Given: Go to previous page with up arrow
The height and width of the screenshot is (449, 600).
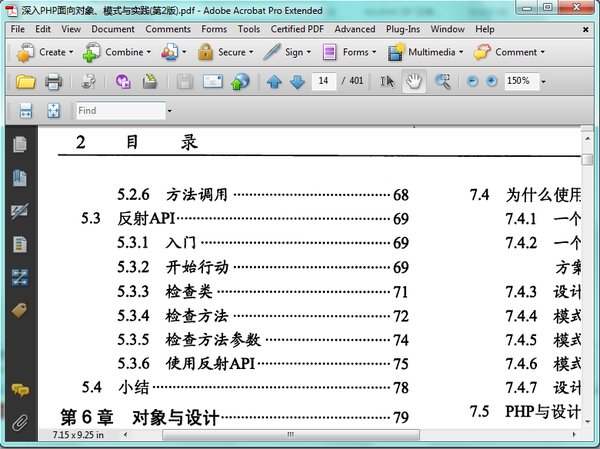Looking at the screenshot, I should click(274, 82).
